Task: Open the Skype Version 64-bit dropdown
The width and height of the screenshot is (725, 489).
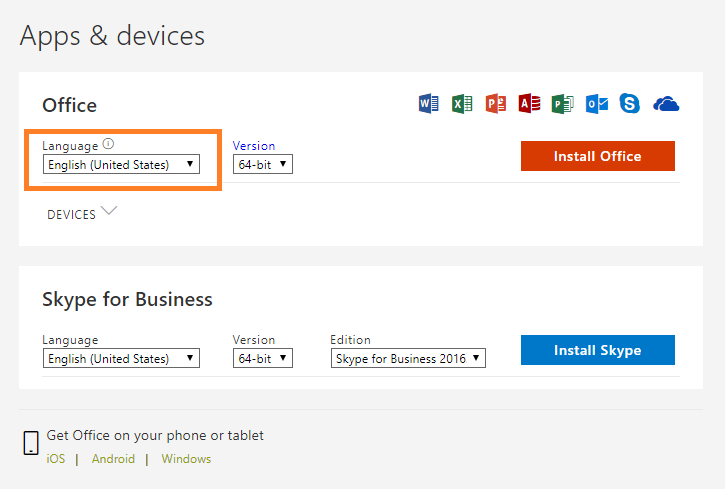Action: (263, 358)
